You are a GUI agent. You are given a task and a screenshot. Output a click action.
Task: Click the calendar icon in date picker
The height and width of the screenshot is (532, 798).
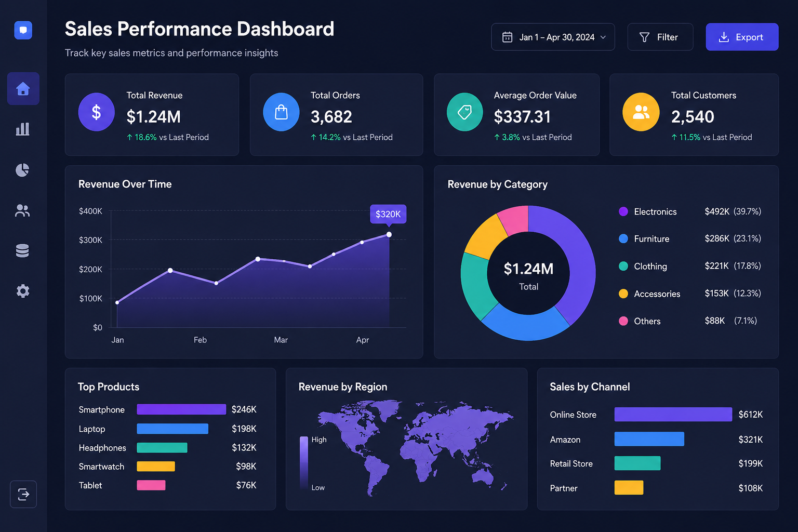click(x=507, y=37)
